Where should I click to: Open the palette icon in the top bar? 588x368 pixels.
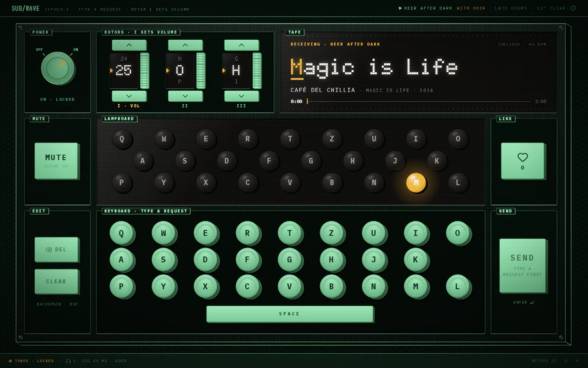[x=573, y=8]
